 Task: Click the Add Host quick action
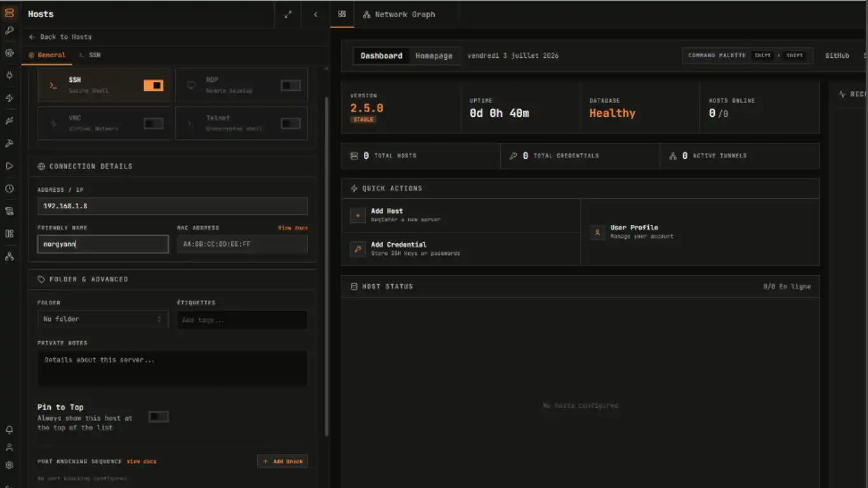tap(461, 215)
